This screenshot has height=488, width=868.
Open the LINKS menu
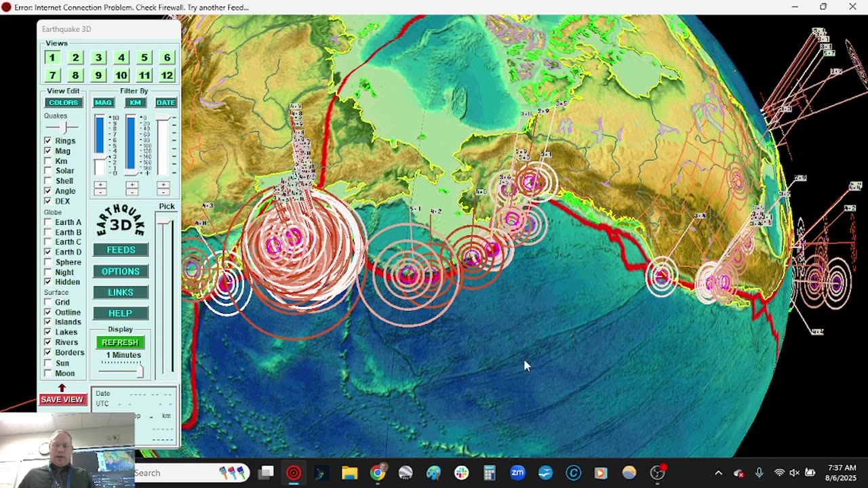[x=121, y=292]
